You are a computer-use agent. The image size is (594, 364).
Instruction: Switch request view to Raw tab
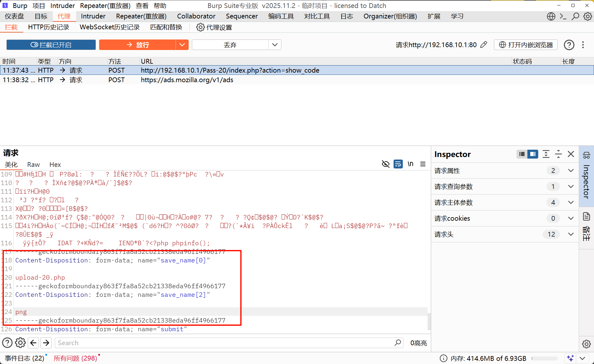[x=33, y=165]
